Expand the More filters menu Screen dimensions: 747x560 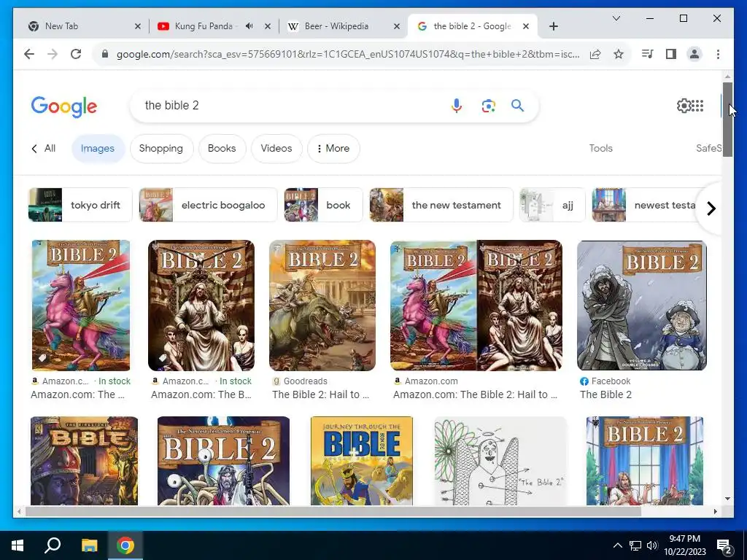333,148
